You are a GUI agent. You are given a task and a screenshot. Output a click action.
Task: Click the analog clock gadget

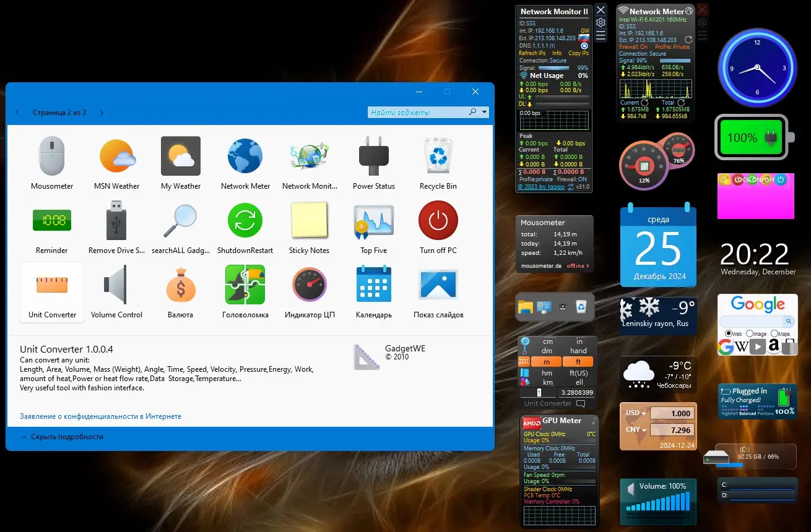point(757,68)
